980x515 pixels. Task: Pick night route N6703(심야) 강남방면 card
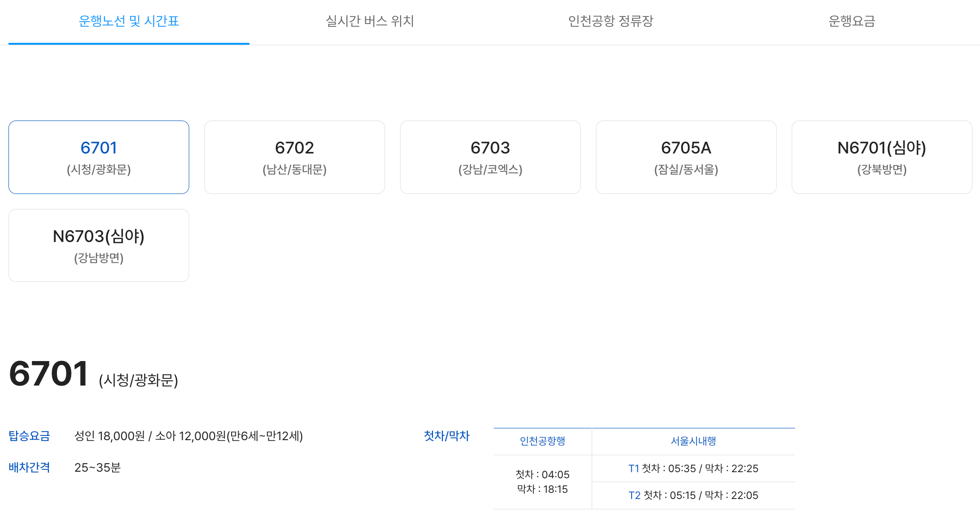coord(99,245)
